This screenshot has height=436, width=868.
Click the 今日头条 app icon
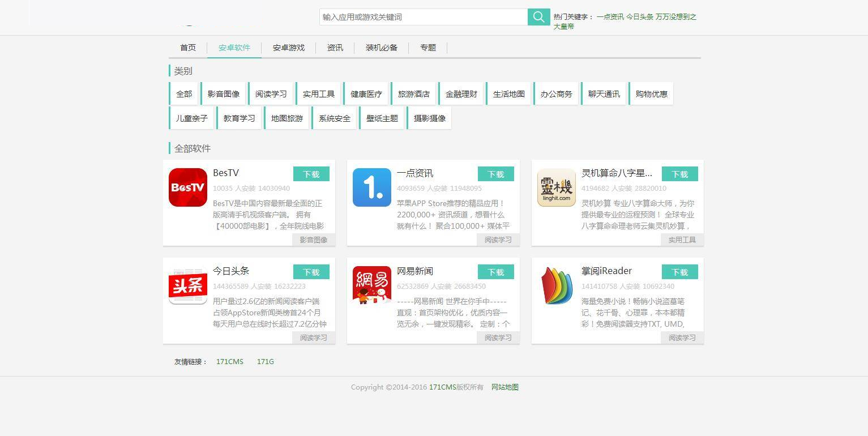tap(187, 285)
